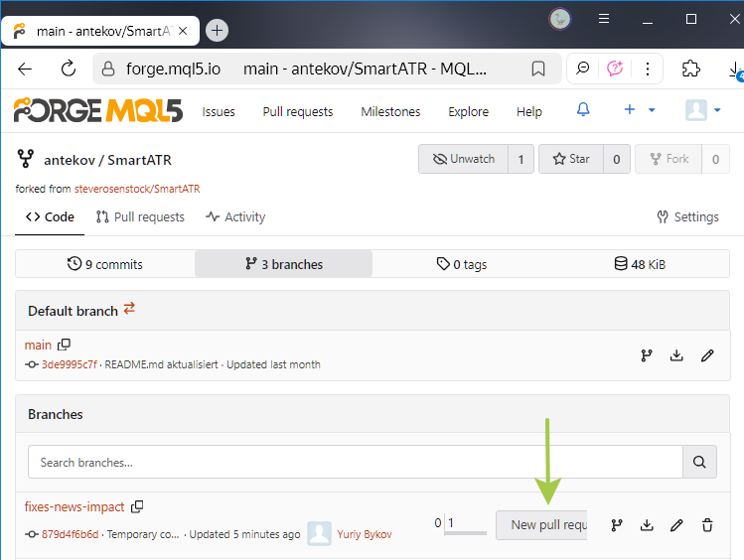Open commit 879d4f6b6d

pos(71,534)
